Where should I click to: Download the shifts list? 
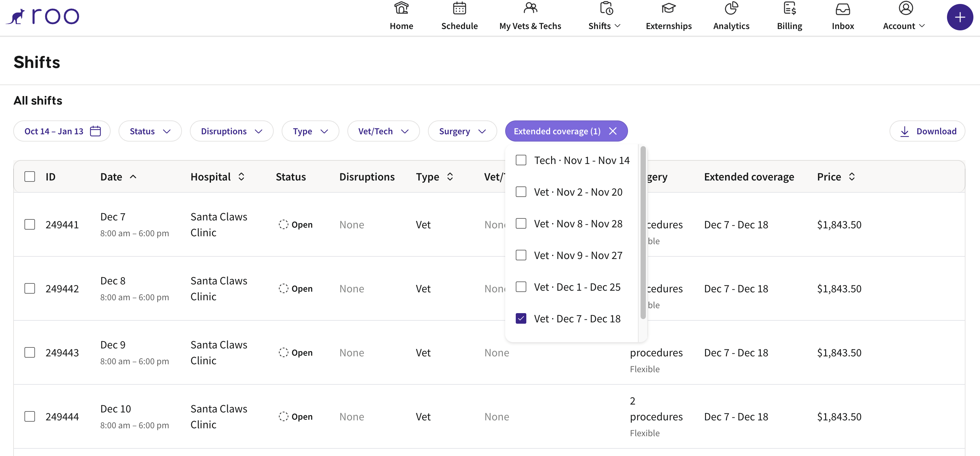coord(927,131)
